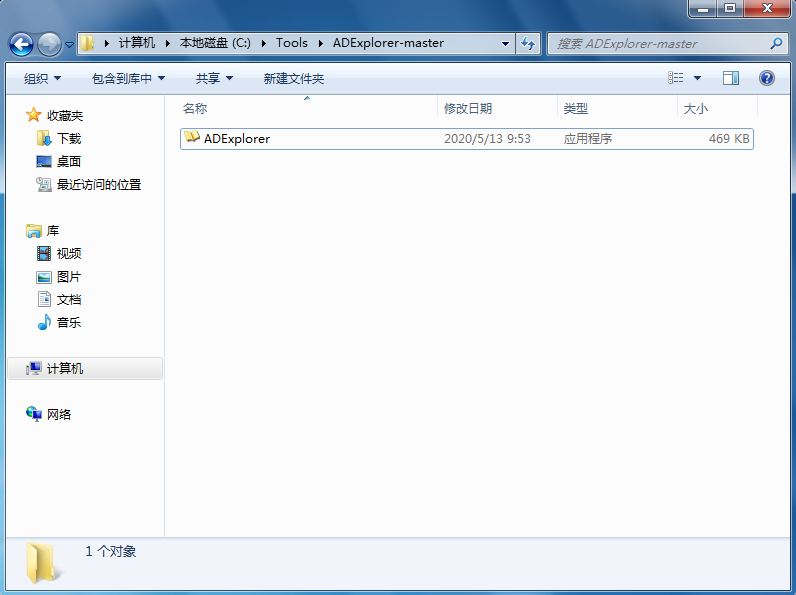Open 最近访问的位置 in the sidebar
796x595 pixels.
coord(98,185)
